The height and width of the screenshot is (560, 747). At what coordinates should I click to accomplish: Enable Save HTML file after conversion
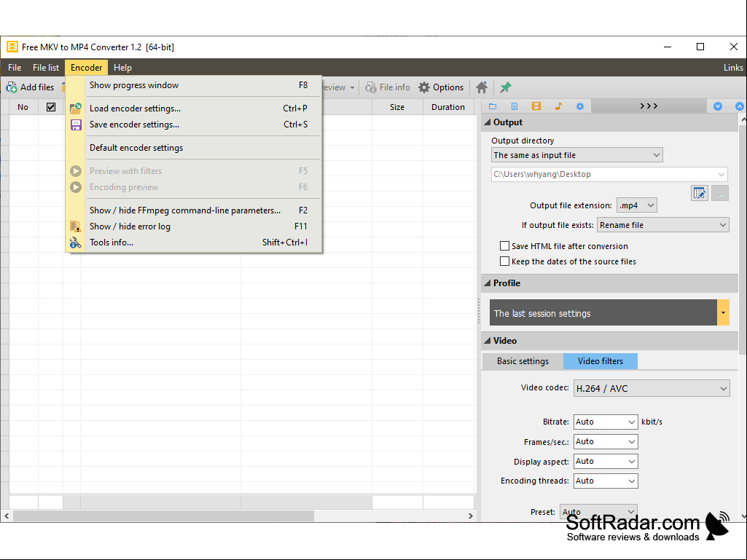pyautogui.click(x=504, y=245)
